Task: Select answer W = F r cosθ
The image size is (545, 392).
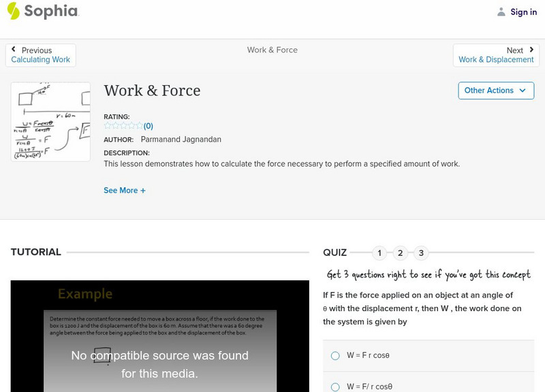Action: pyautogui.click(x=335, y=355)
